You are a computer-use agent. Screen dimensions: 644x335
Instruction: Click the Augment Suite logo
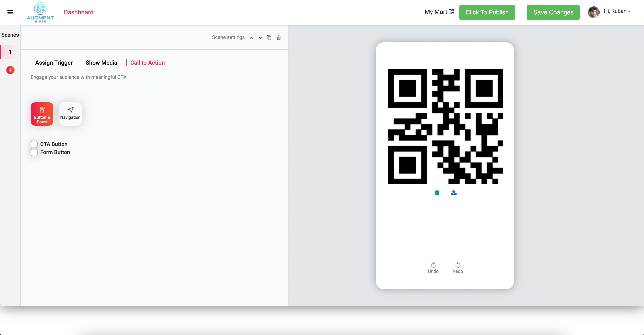pos(40,12)
